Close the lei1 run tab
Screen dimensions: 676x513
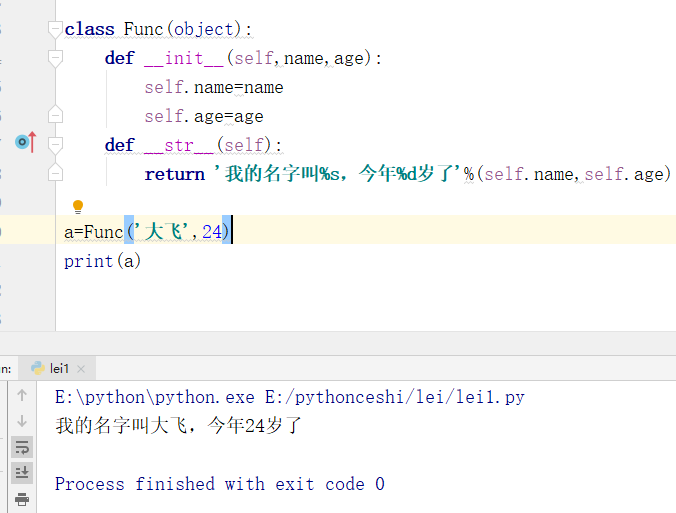click(81, 369)
